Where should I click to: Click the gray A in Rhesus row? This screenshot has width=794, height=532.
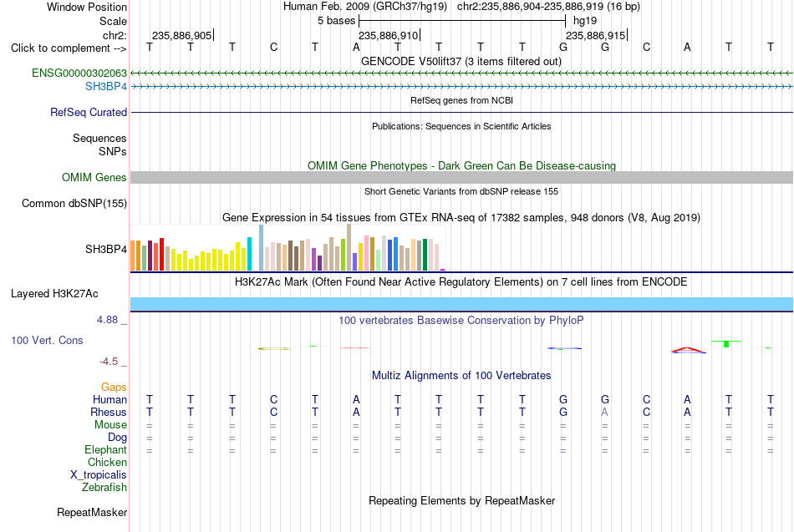(x=604, y=413)
